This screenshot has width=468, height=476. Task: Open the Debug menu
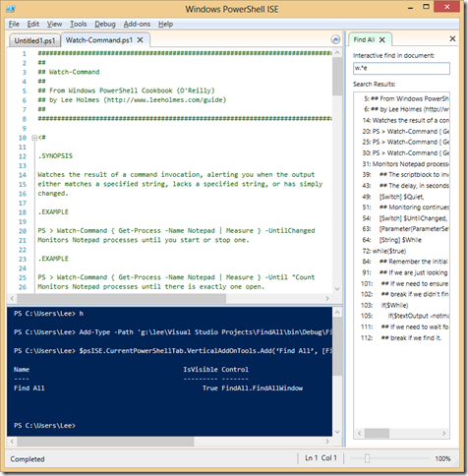[105, 24]
